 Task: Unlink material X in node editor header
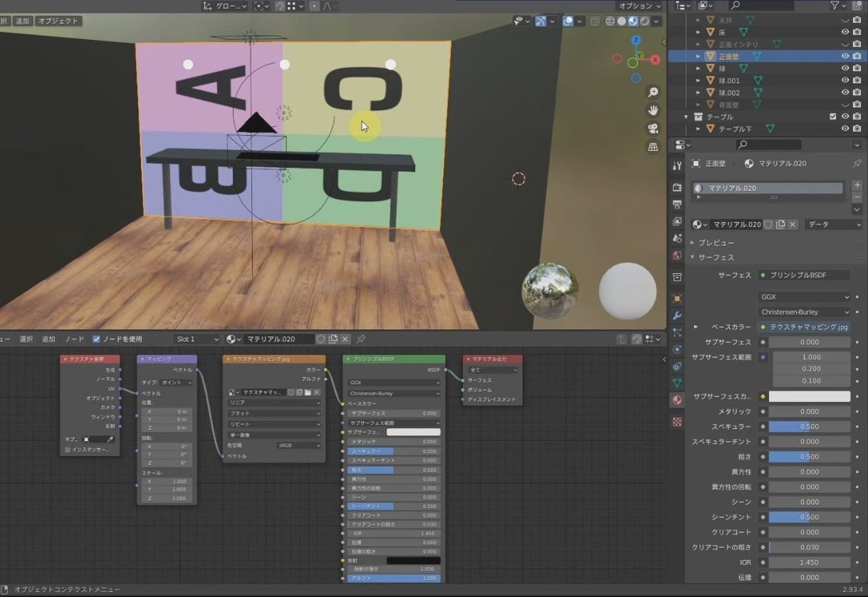click(x=345, y=339)
